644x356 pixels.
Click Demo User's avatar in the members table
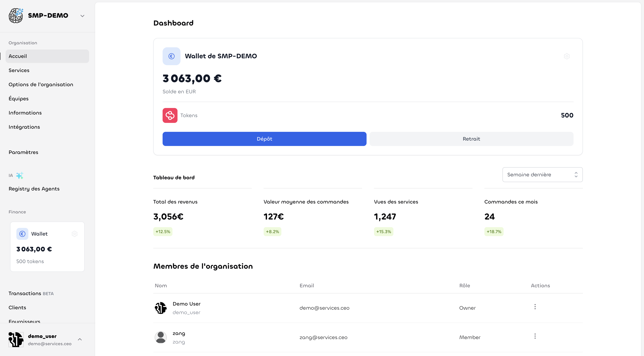click(161, 308)
